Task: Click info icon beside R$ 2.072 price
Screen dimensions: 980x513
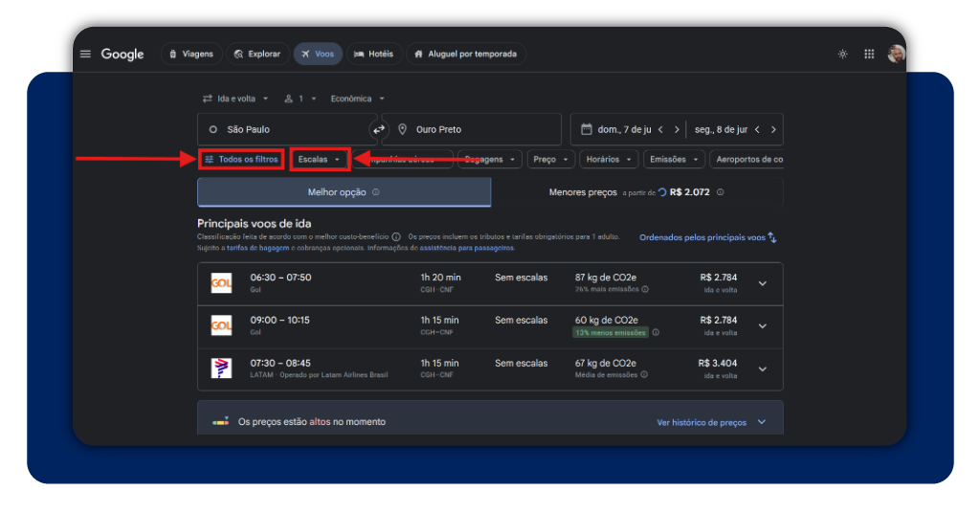Action: [x=720, y=192]
